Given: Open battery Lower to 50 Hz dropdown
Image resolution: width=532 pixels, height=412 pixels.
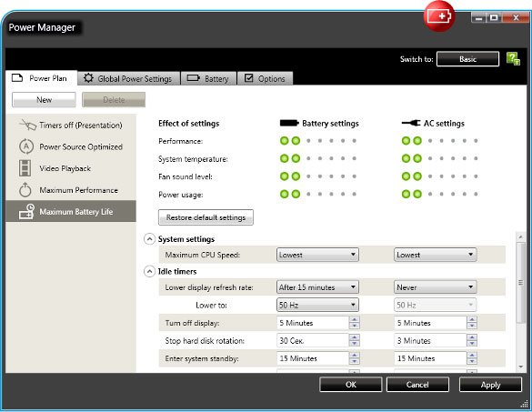Looking at the screenshot, I should click(x=317, y=305).
